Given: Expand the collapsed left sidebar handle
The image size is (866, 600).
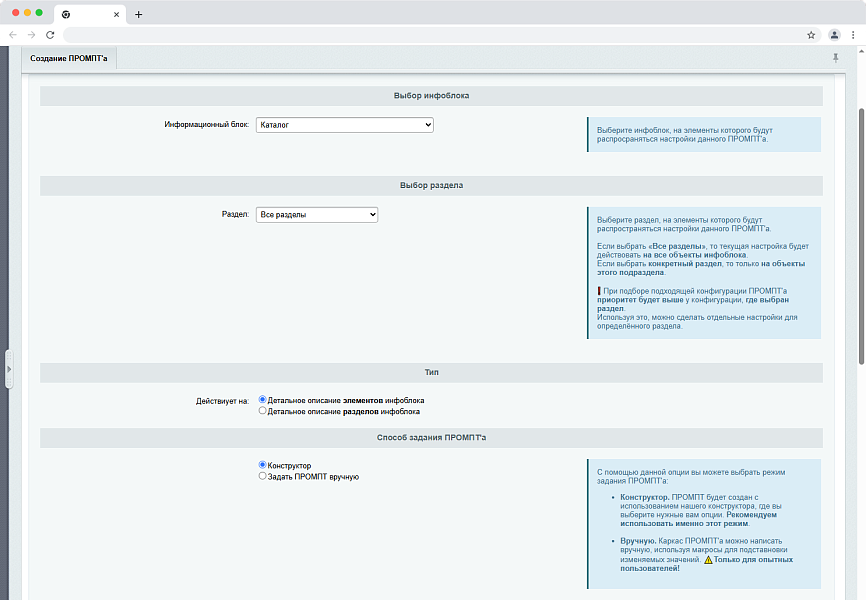Looking at the screenshot, I should [x=9, y=369].
